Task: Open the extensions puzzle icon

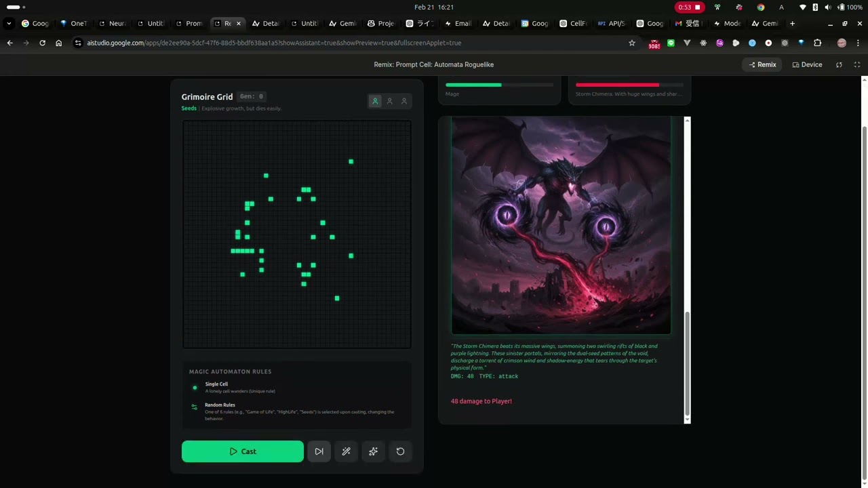Action: click(x=817, y=43)
